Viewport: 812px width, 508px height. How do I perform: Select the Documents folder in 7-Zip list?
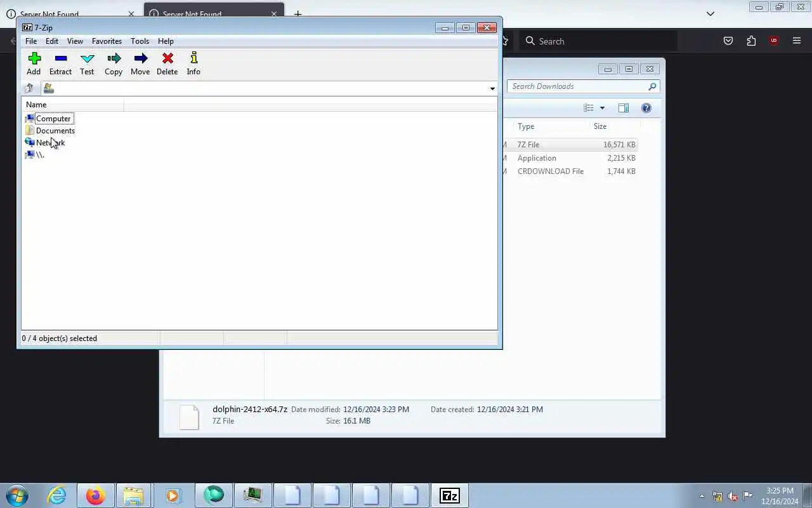coord(49,131)
